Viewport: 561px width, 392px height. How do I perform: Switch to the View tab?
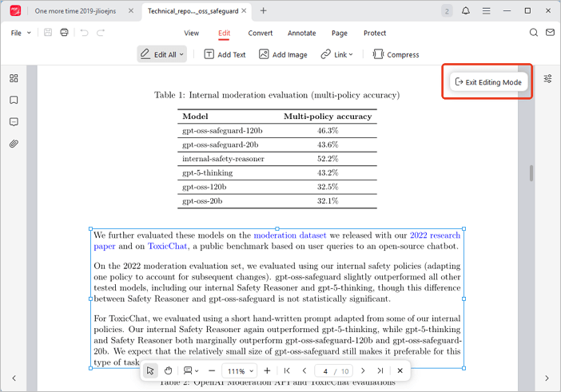coord(192,34)
